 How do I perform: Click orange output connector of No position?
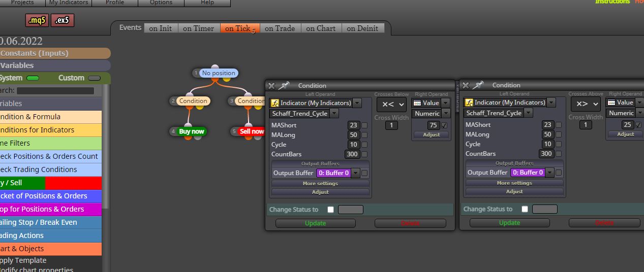point(214,79)
